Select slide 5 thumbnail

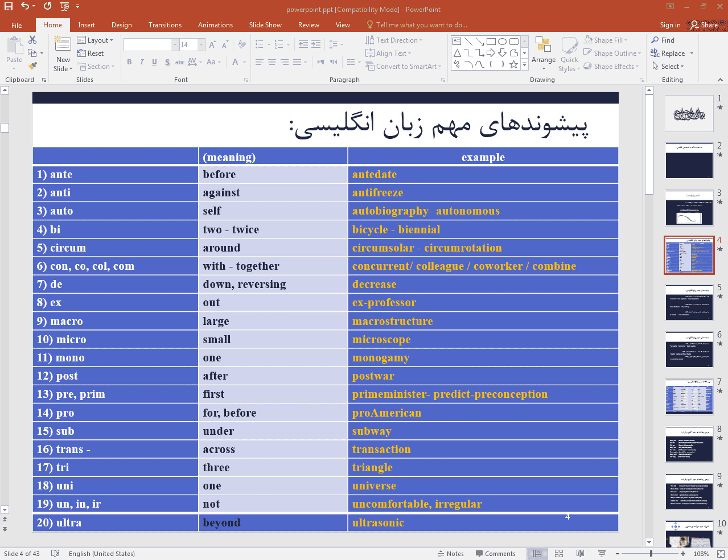689,303
